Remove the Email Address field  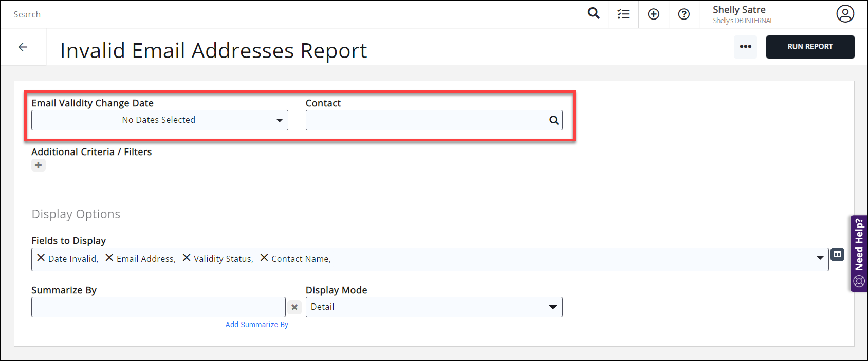coord(109,258)
